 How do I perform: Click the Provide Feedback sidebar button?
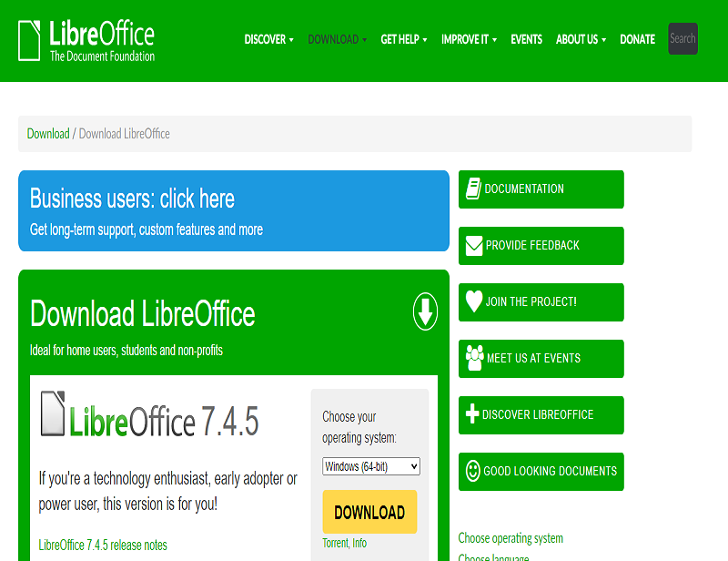541,246
